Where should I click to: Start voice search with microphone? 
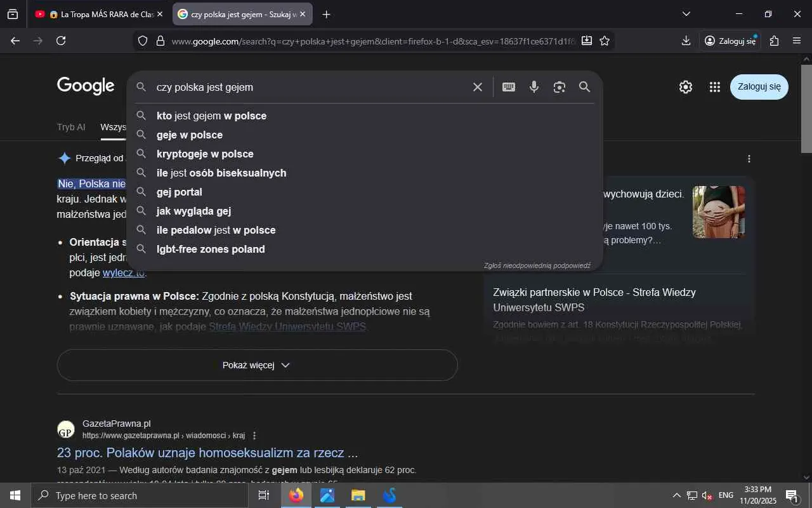click(534, 87)
